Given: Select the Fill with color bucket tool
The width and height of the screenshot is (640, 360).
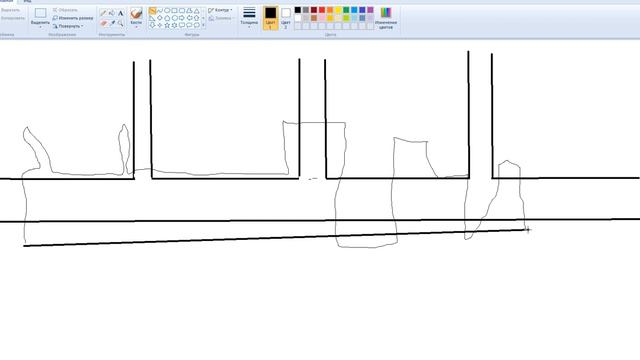Looking at the screenshot, I should pyautogui.click(x=111, y=13).
